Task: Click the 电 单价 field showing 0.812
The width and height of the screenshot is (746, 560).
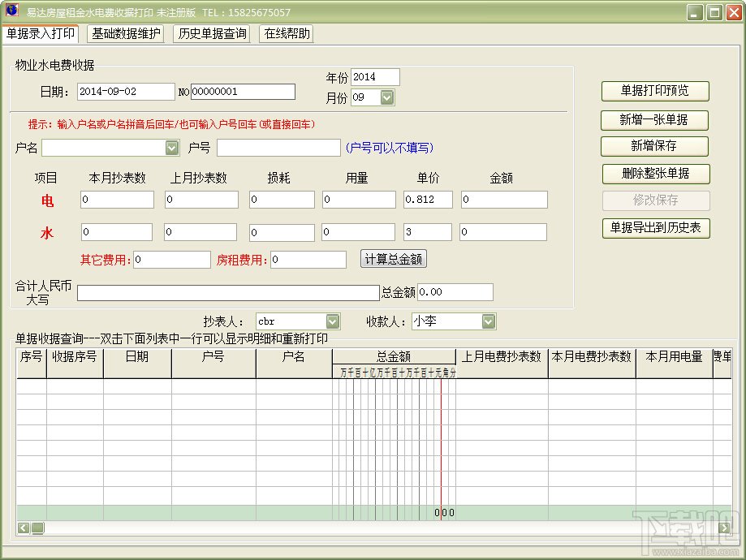Action: pyautogui.click(x=428, y=200)
